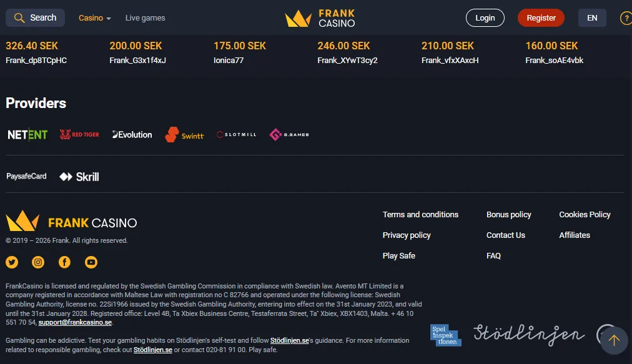Click the copyright 2019 – 2026 Frank text
Screen dimensions: 632x364
click(66, 240)
